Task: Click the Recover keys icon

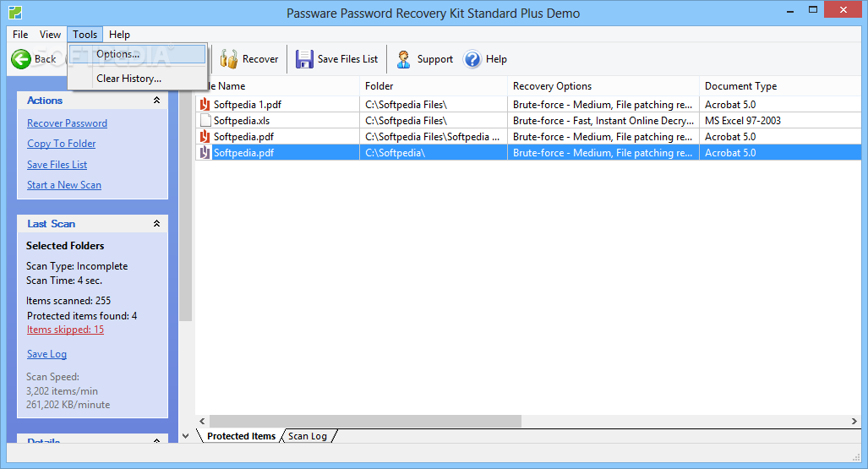Action: click(229, 58)
